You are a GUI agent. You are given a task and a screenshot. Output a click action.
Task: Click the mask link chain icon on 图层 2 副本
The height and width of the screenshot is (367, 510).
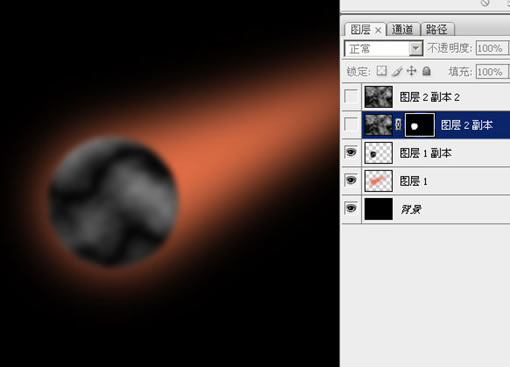pos(398,125)
